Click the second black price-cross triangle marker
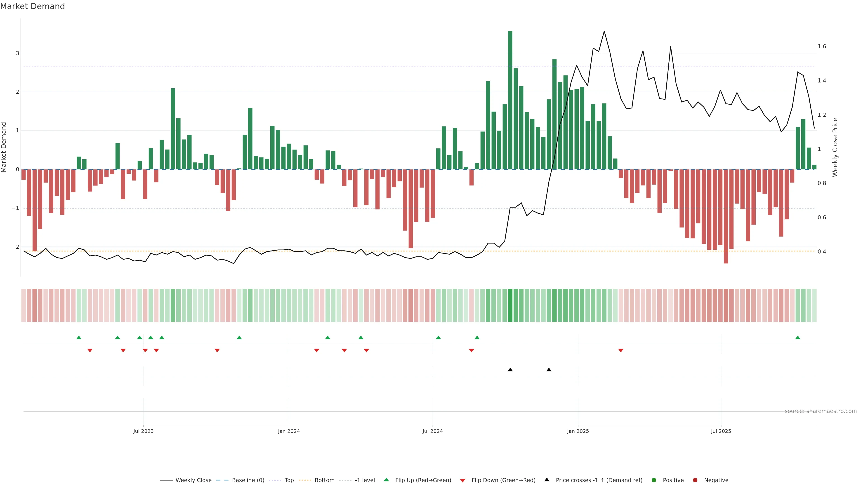Image resolution: width=868 pixels, height=488 pixels. [549, 370]
